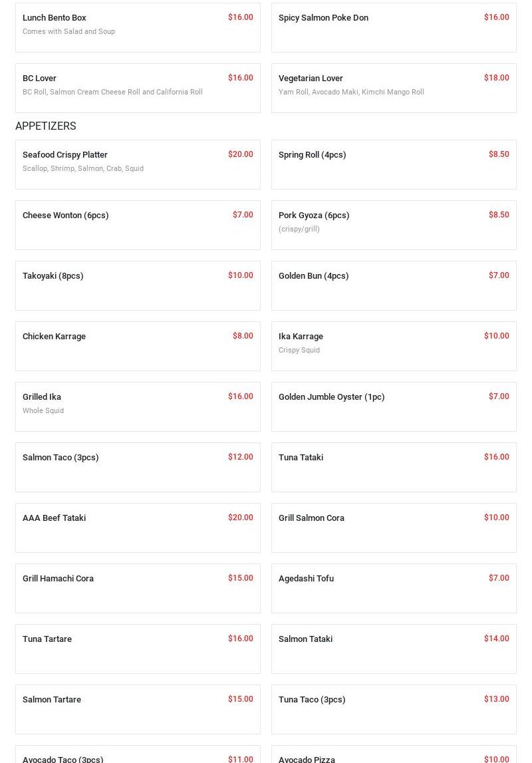This screenshot has height=763, width=532.
Task: Open Ika Karrage crispy squid item
Action: pyautogui.click(x=394, y=346)
